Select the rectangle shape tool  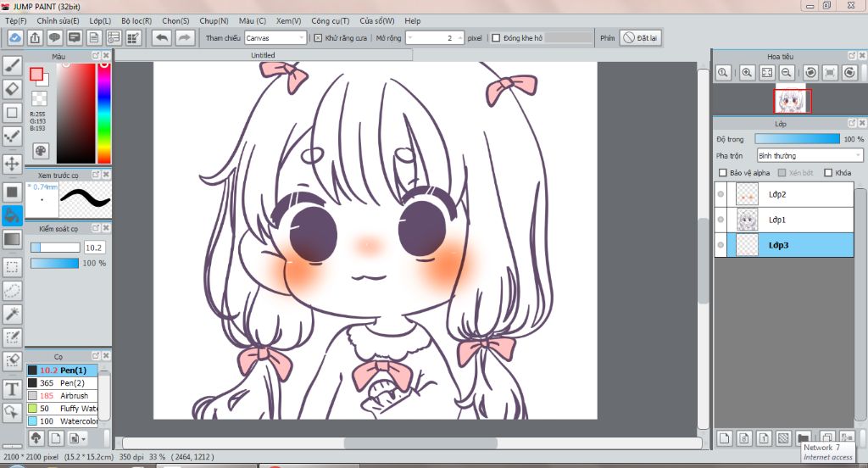12,113
